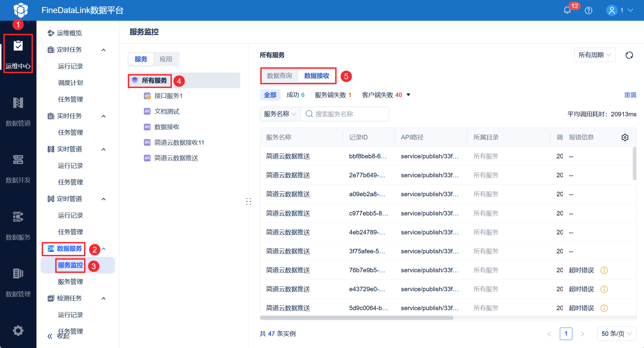Collapse the 定时任务 section
Image resolution: width=644 pixels, height=348 pixels.
(x=104, y=50)
